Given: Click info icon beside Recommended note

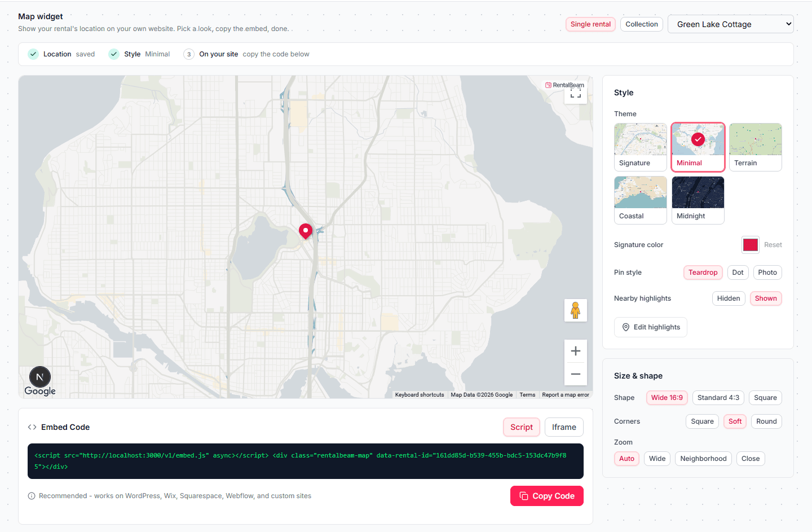Looking at the screenshot, I should (x=32, y=496).
